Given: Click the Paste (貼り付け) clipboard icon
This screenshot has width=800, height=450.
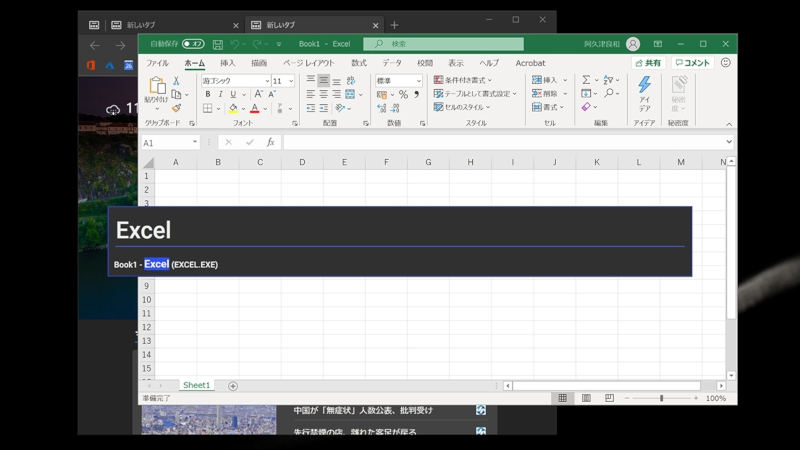Looking at the screenshot, I should (x=157, y=85).
